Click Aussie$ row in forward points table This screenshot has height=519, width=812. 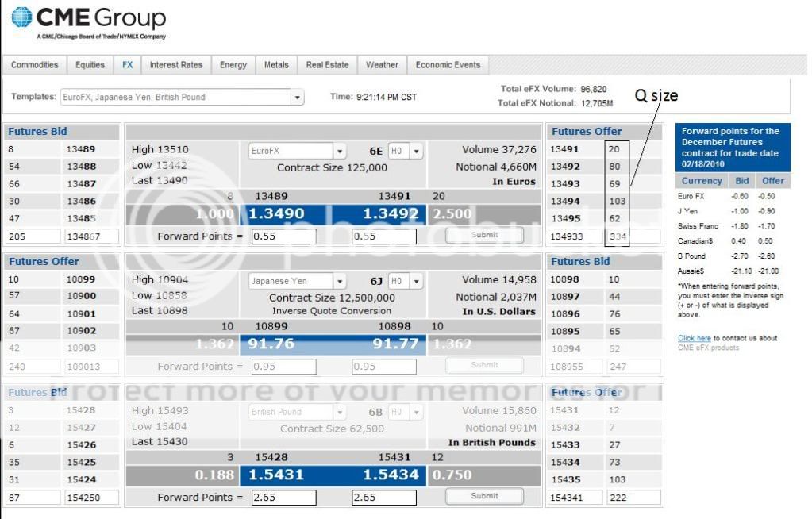733,271
